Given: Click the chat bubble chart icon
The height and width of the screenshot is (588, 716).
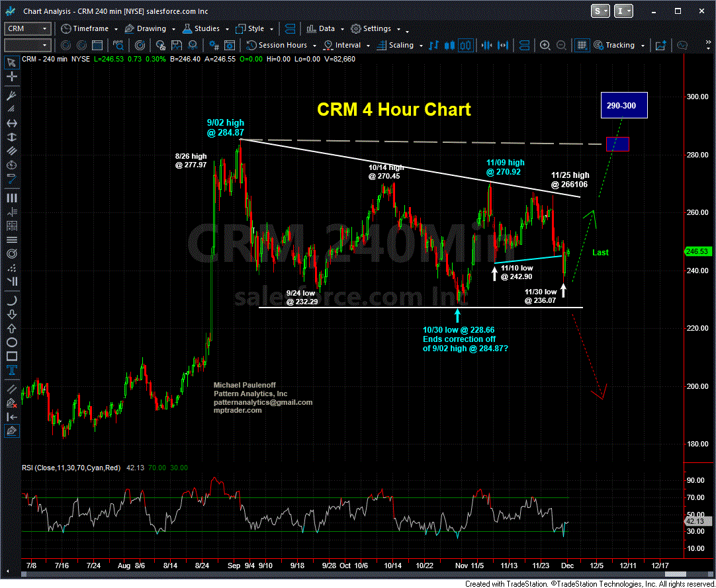Looking at the screenshot, I should pyautogui.click(x=682, y=45).
